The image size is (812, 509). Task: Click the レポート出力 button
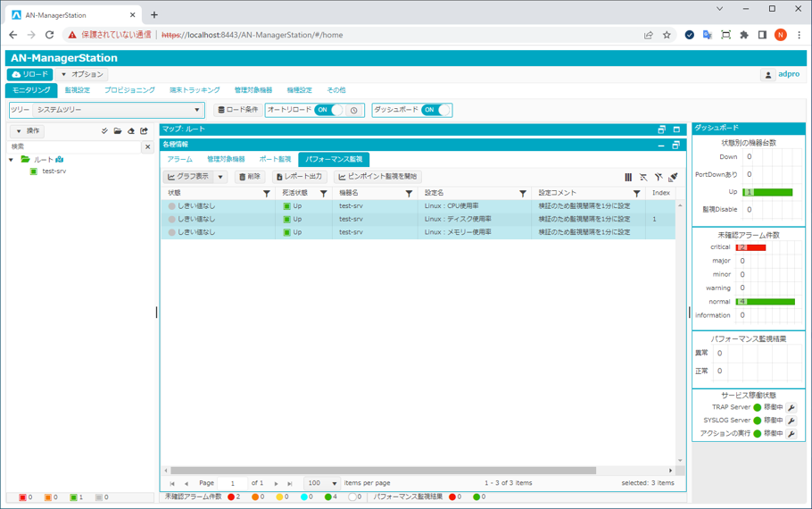(x=299, y=177)
